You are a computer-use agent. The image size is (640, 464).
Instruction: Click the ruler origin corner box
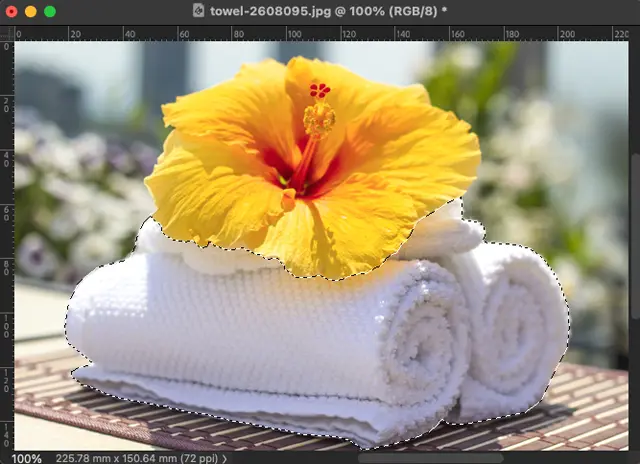tap(7, 33)
